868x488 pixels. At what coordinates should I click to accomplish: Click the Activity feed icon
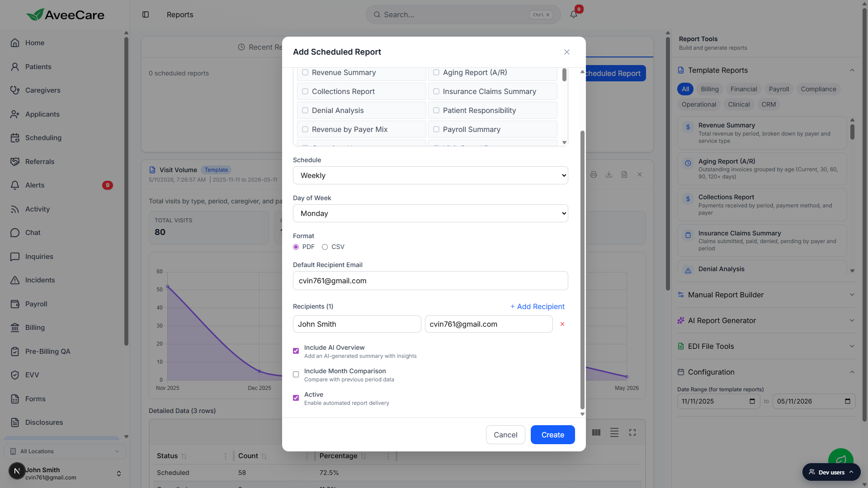(x=15, y=209)
